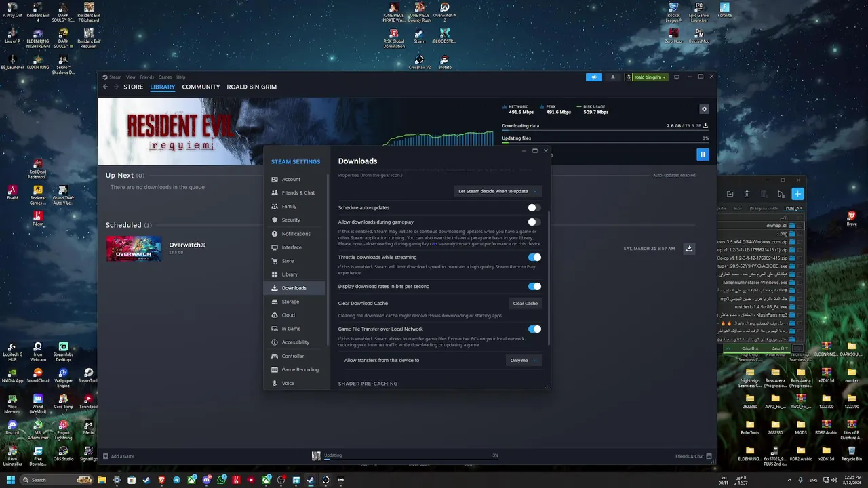
Task: Open Let Steam decide when to update dropdown
Action: 498,191
